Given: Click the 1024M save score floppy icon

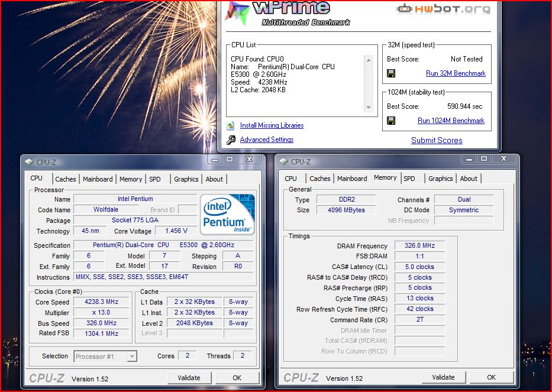Looking at the screenshot, I should tap(390, 121).
